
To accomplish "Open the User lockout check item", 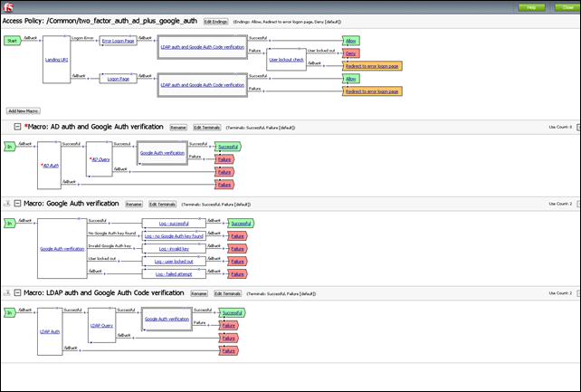I will click(286, 59).
